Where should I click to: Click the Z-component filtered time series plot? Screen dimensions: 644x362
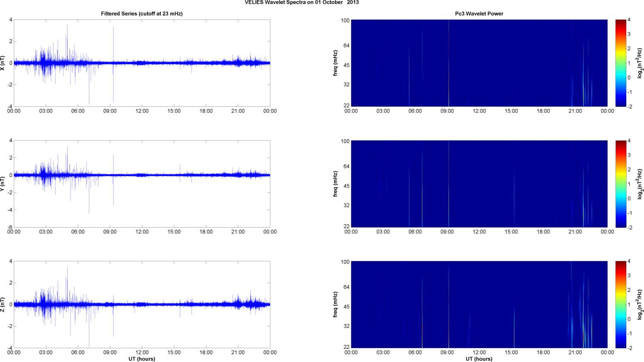(142, 305)
